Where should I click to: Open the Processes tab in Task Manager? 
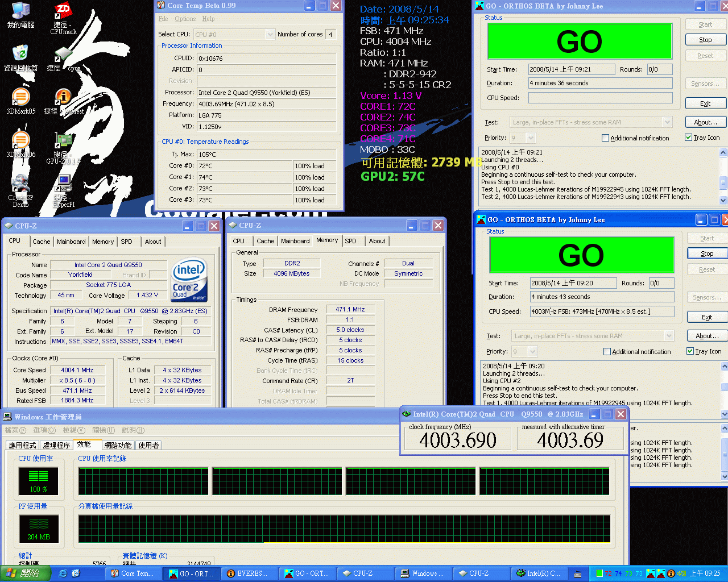coord(56,445)
